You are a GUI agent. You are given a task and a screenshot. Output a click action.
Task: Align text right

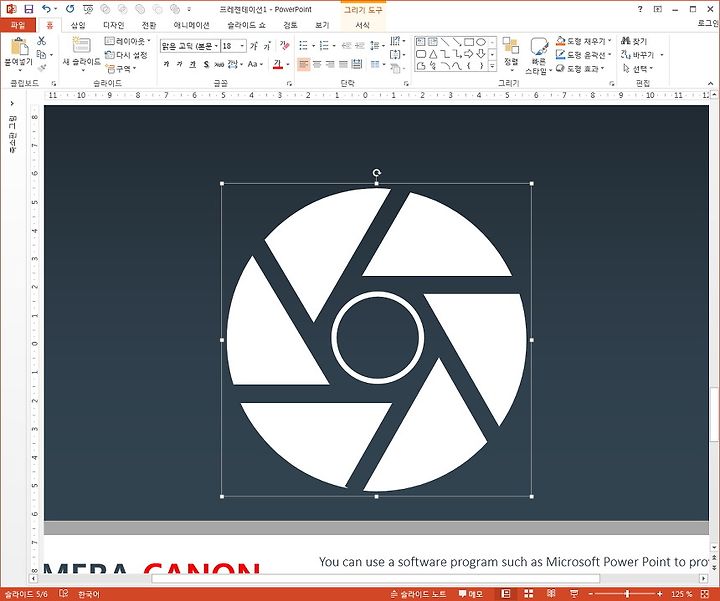(x=330, y=64)
